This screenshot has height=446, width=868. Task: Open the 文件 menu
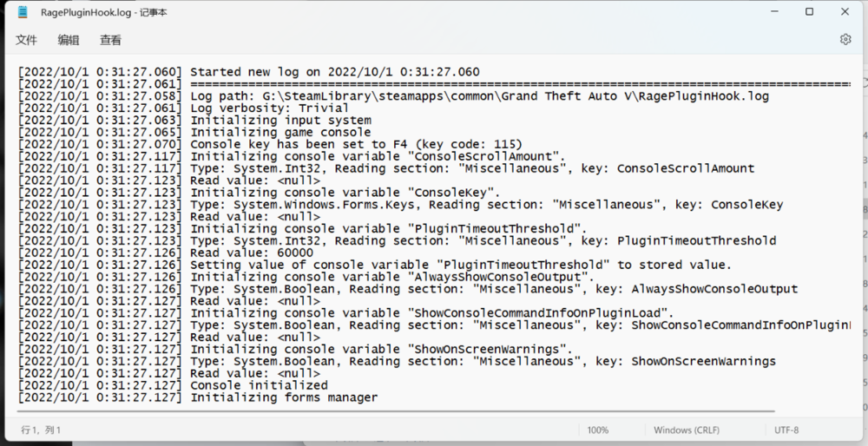[x=27, y=40]
